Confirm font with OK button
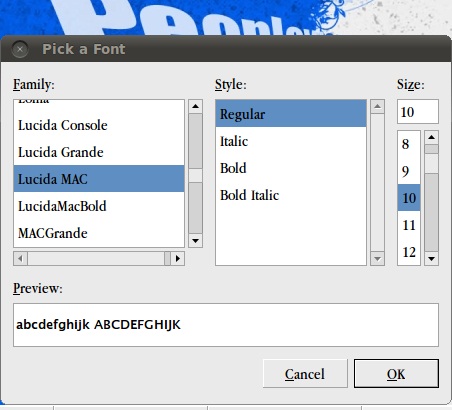 point(396,374)
